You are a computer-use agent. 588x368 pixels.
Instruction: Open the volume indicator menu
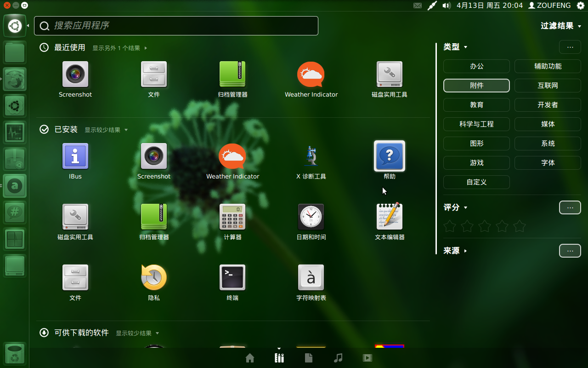coord(447,6)
